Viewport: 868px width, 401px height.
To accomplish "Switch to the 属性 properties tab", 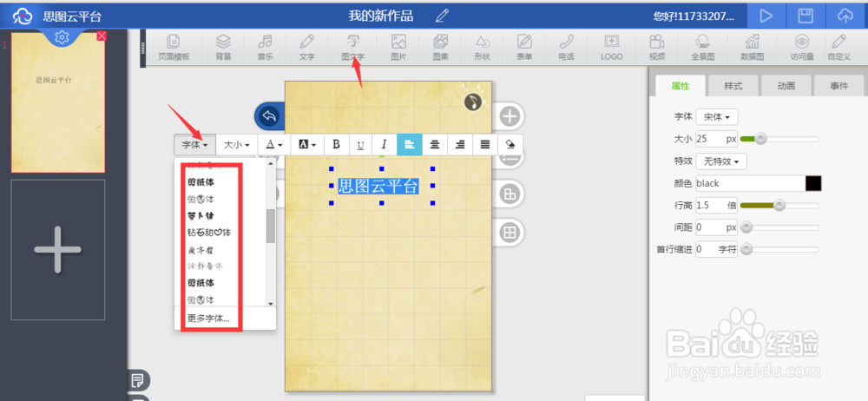I will click(681, 87).
